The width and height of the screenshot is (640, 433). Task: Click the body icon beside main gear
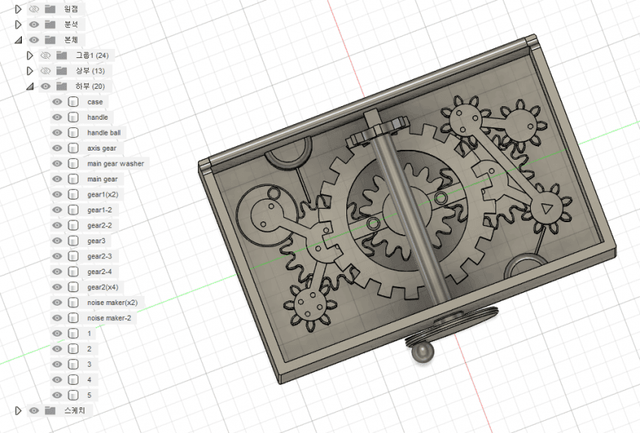click(73, 179)
